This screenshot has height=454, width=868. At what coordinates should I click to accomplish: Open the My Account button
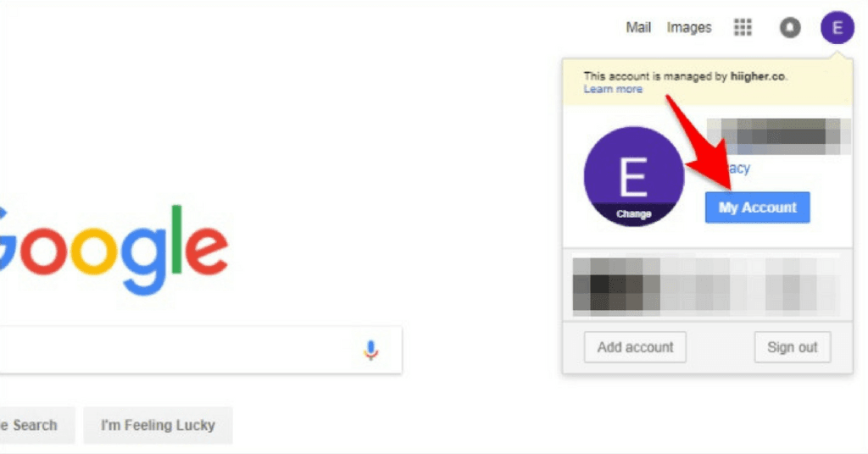pos(757,208)
